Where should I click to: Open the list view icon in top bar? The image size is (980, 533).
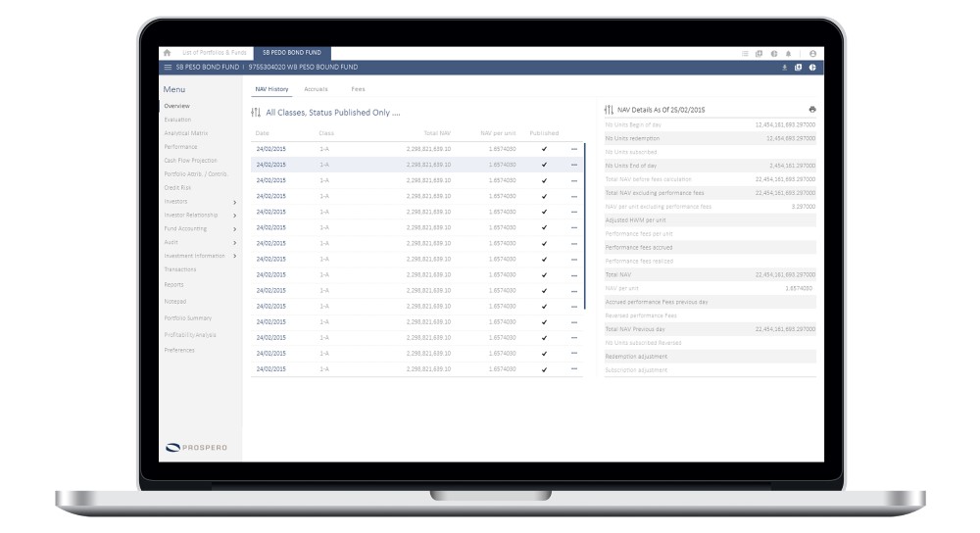[745, 54]
